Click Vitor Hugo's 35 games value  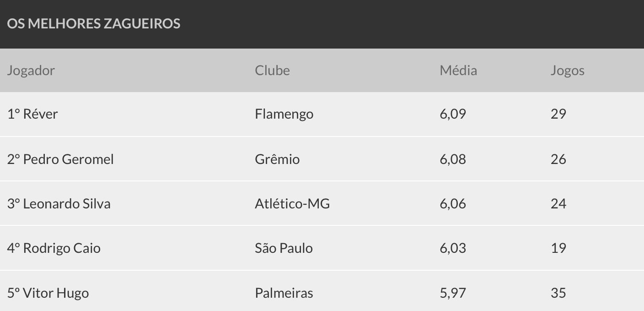pyautogui.click(x=558, y=293)
